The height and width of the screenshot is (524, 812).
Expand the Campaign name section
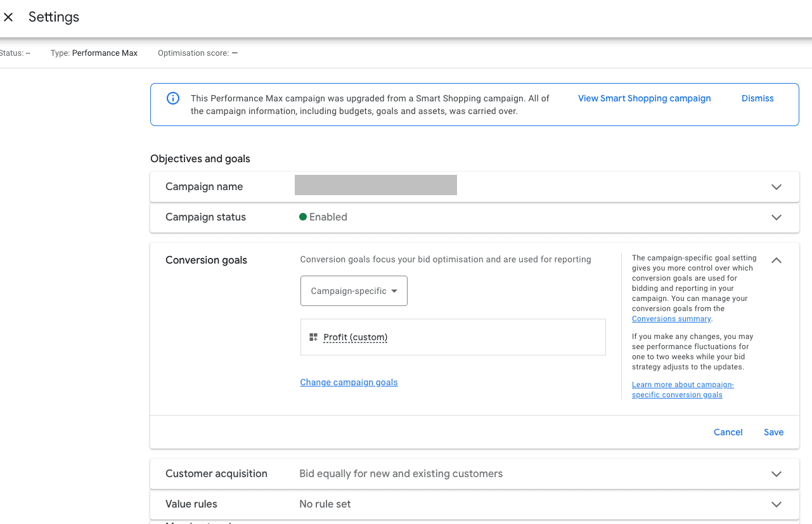pyautogui.click(x=777, y=187)
